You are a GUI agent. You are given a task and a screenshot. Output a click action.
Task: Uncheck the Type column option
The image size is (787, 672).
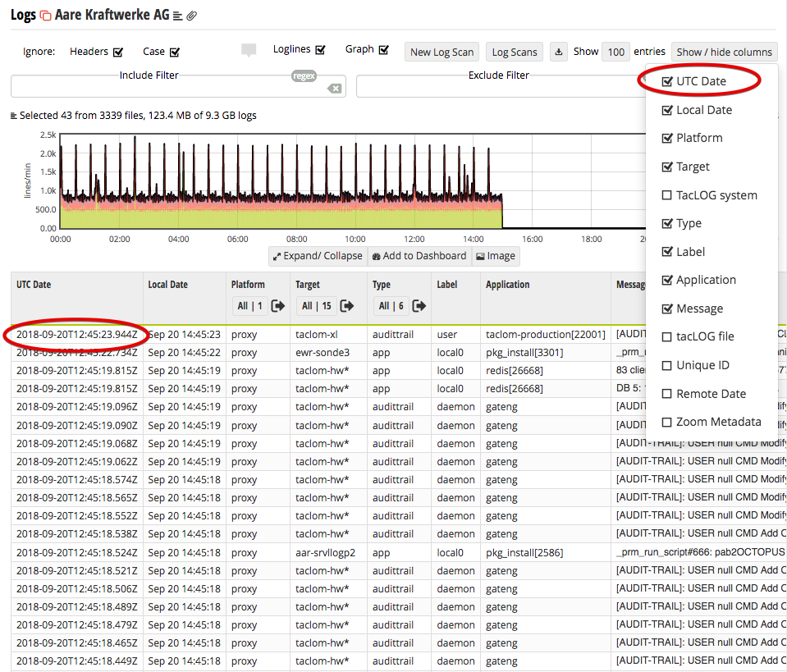tap(667, 223)
